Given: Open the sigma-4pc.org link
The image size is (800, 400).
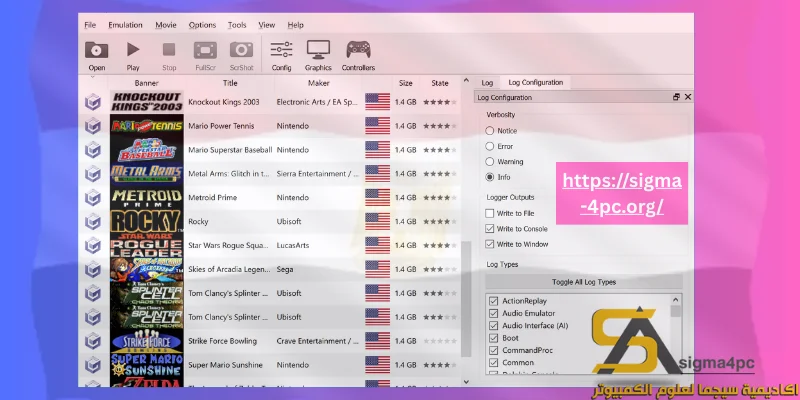Looking at the screenshot, I should coord(622,193).
